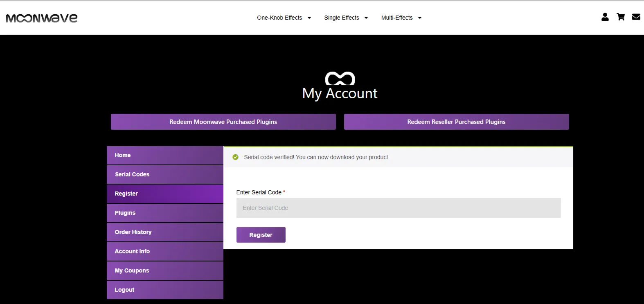Click the Moonwave logo
The width and height of the screenshot is (644, 304).
point(42,18)
